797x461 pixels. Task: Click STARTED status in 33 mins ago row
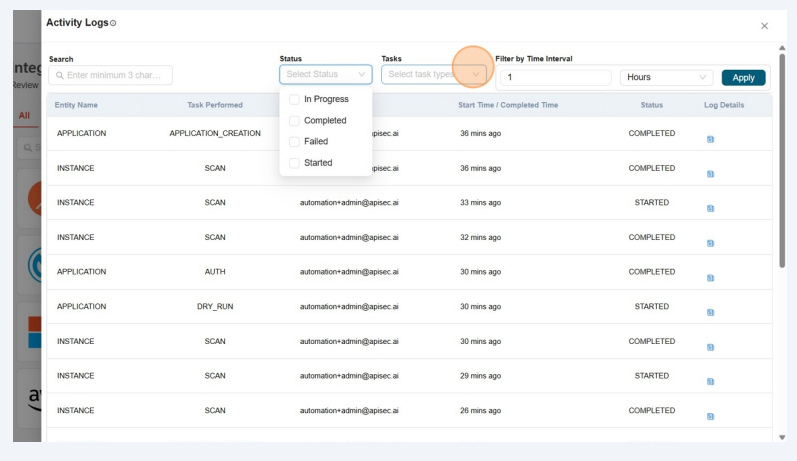point(652,202)
